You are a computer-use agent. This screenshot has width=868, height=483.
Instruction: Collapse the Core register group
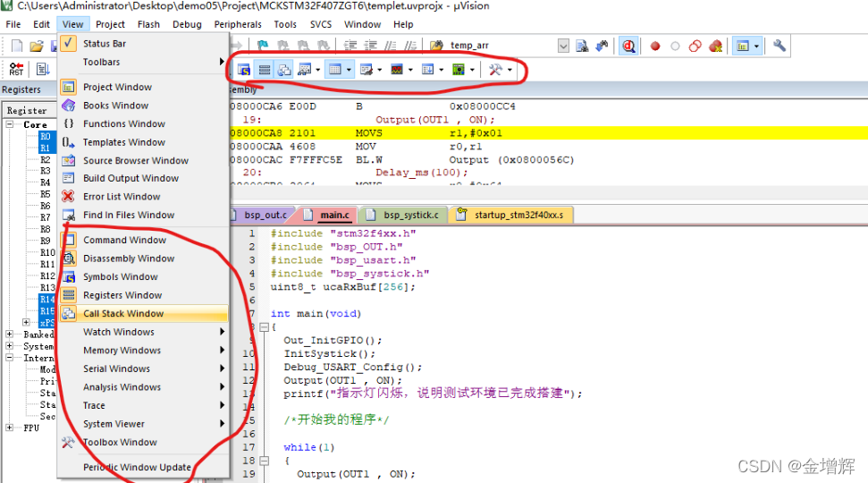click(x=10, y=124)
